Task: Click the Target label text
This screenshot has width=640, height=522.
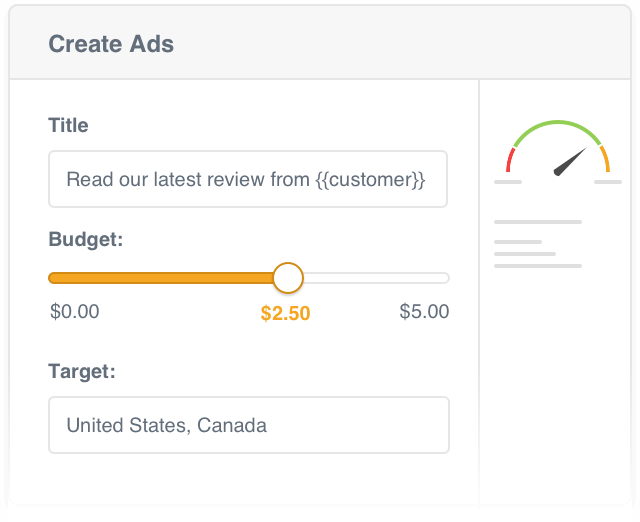Action: [x=82, y=372]
